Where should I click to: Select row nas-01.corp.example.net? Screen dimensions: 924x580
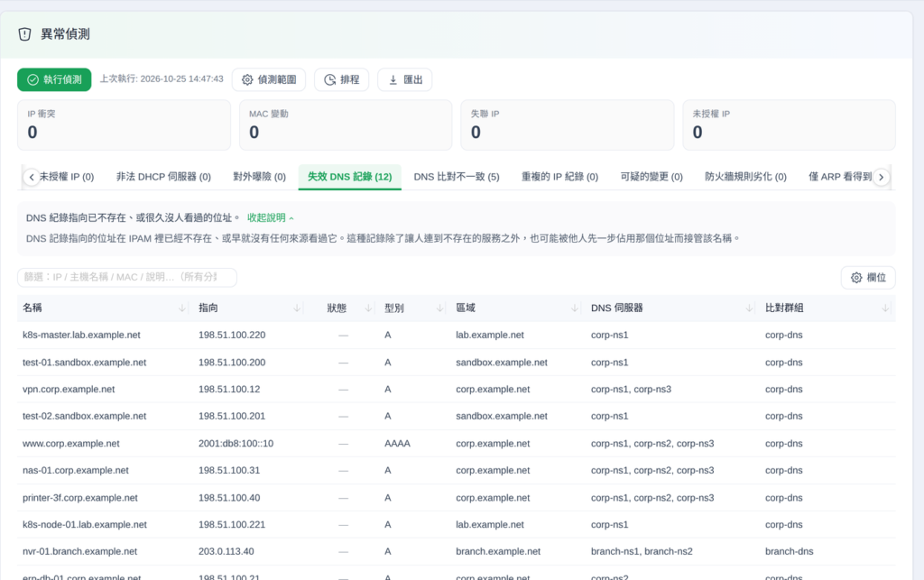[x=456, y=471]
